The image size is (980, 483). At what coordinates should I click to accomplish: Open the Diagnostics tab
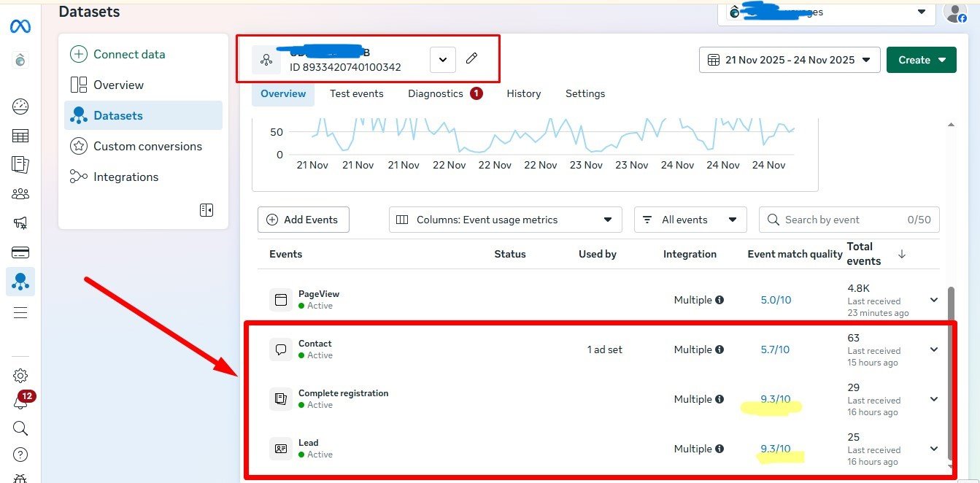[445, 93]
